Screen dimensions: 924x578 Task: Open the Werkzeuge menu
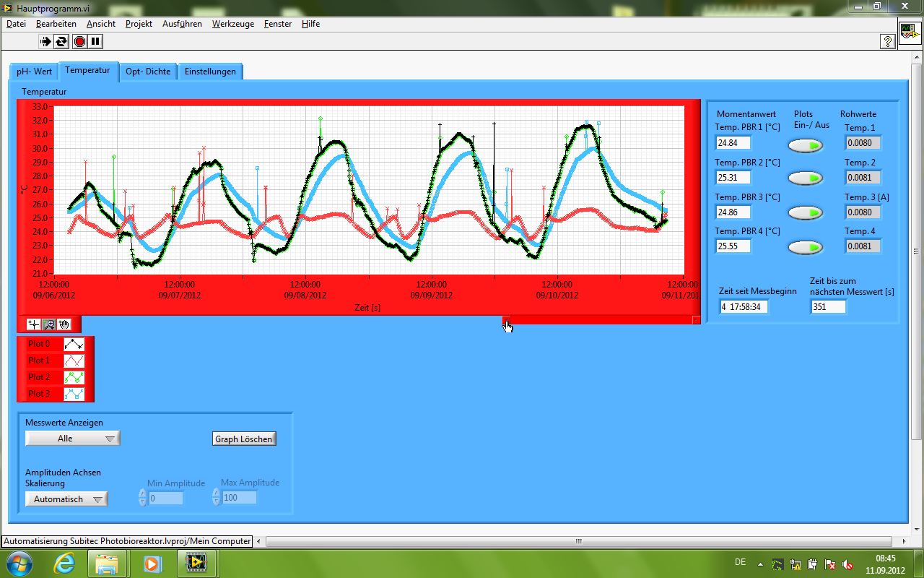tap(233, 24)
